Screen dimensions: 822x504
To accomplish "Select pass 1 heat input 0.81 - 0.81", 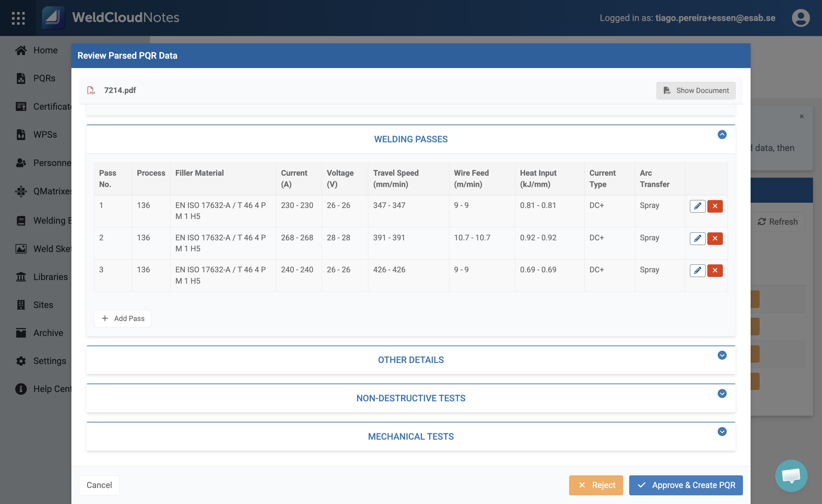I will point(538,205).
